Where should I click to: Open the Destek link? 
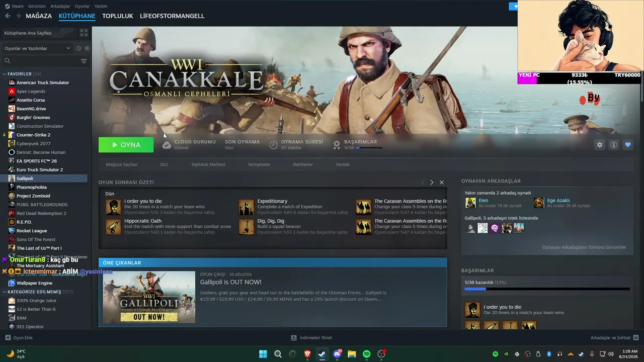(343, 164)
